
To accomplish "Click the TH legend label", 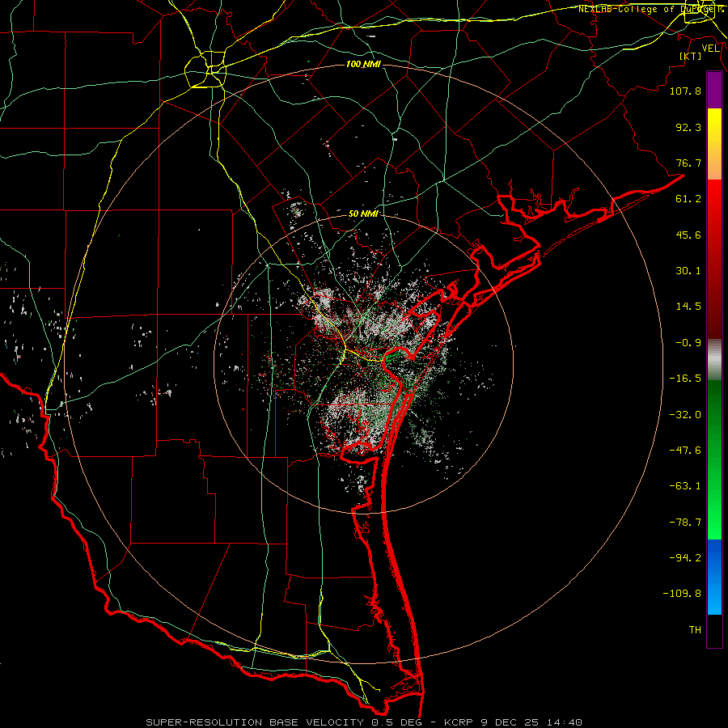I will [695, 630].
